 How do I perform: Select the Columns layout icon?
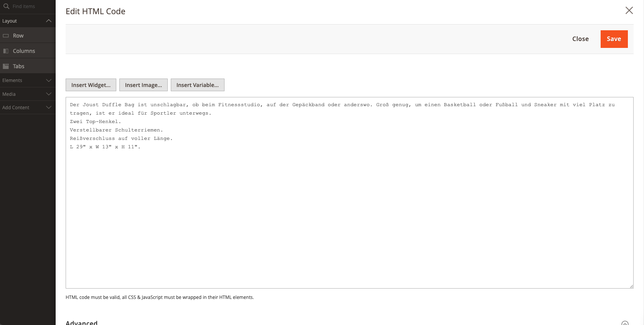6,51
